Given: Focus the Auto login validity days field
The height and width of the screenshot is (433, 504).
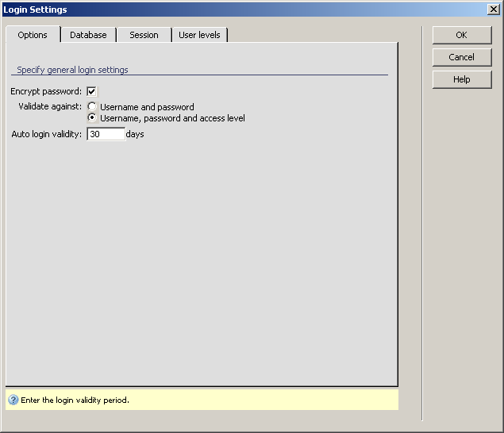Looking at the screenshot, I should [x=106, y=135].
